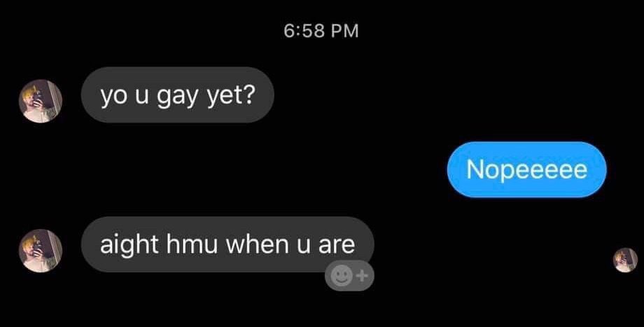Tap the plus sign next to the smiley
The width and height of the screenshot is (644, 327).
click(362, 276)
